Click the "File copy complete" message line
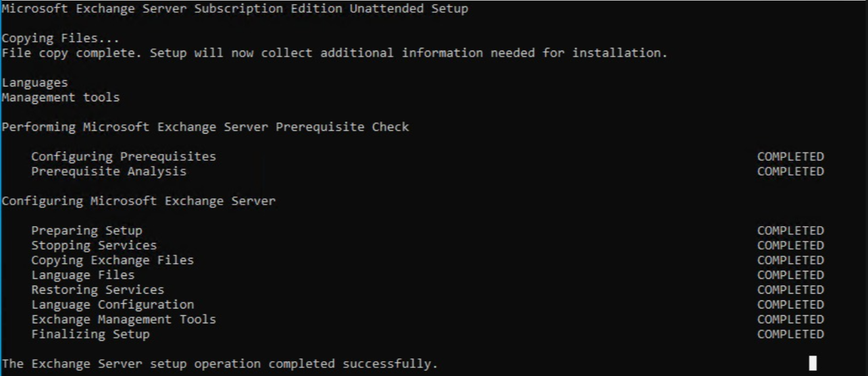The width and height of the screenshot is (868, 376). [x=334, y=53]
